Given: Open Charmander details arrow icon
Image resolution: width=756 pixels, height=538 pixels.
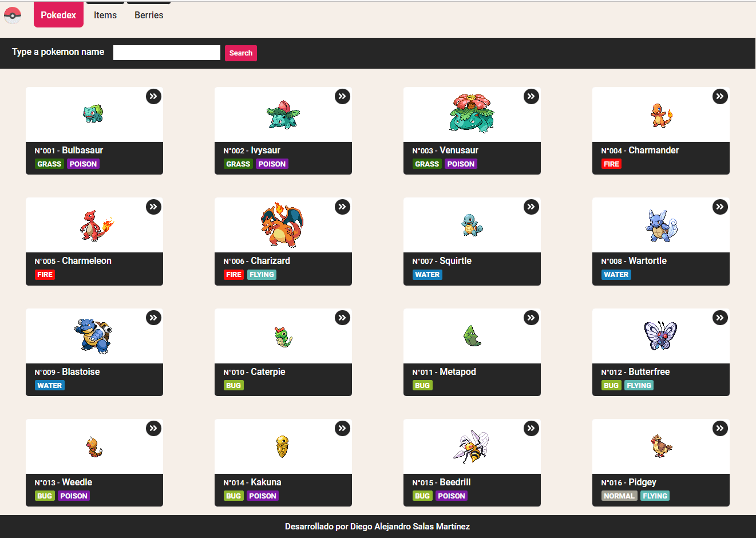Looking at the screenshot, I should click(x=720, y=96).
